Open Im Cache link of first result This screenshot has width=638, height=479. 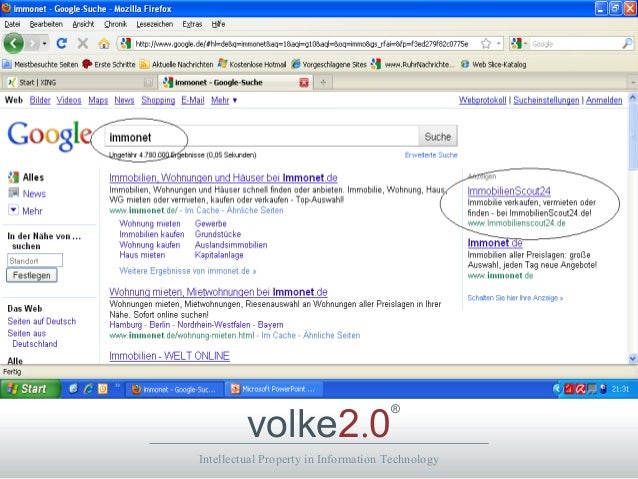(x=202, y=210)
